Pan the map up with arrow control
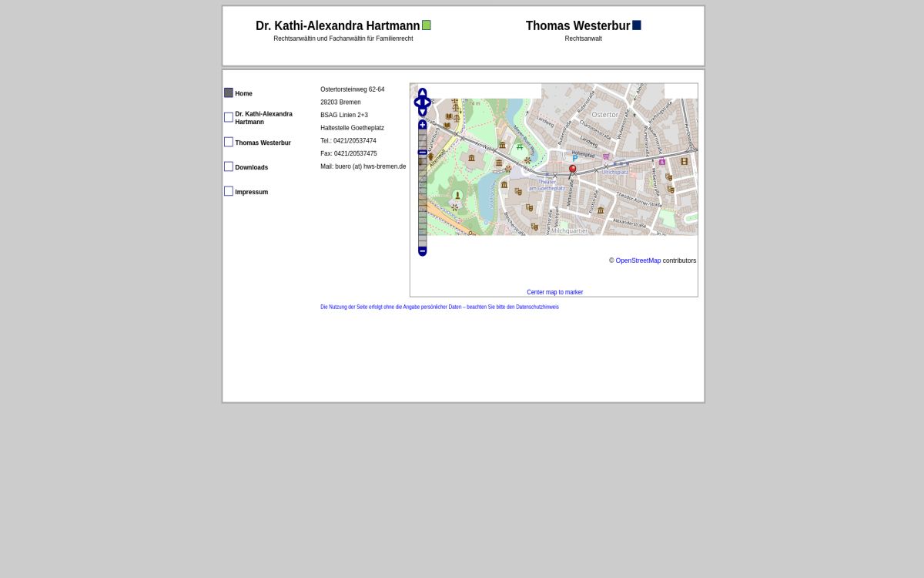924x578 pixels. (422, 92)
